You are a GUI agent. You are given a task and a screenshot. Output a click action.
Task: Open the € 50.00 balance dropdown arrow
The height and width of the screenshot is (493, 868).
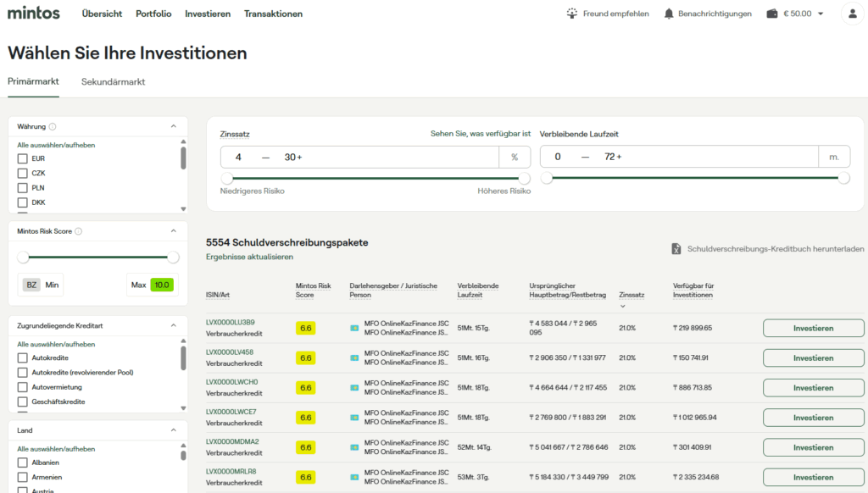click(x=821, y=14)
